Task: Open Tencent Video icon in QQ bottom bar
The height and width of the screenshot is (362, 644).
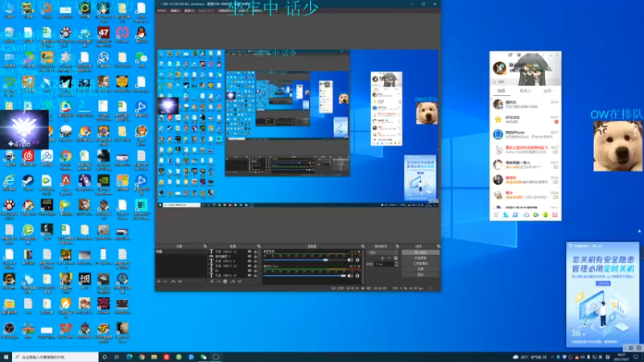Action: pyautogui.click(x=536, y=215)
